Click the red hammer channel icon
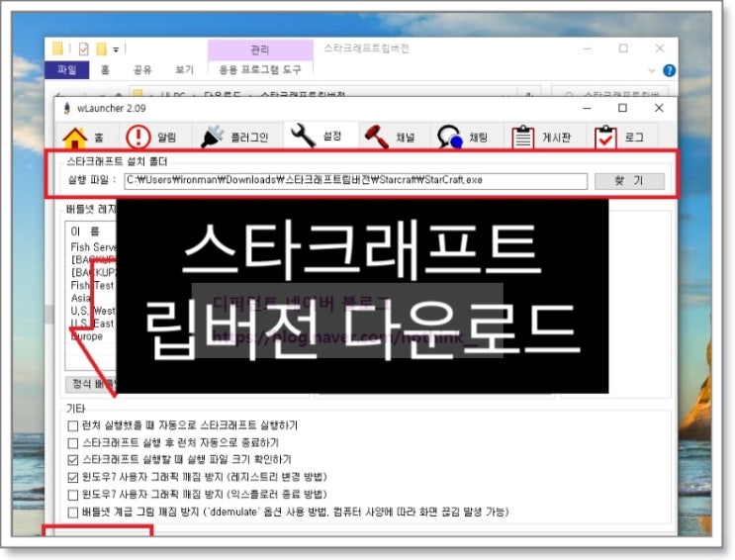Viewport: 735px width, 560px height. pyautogui.click(x=377, y=137)
